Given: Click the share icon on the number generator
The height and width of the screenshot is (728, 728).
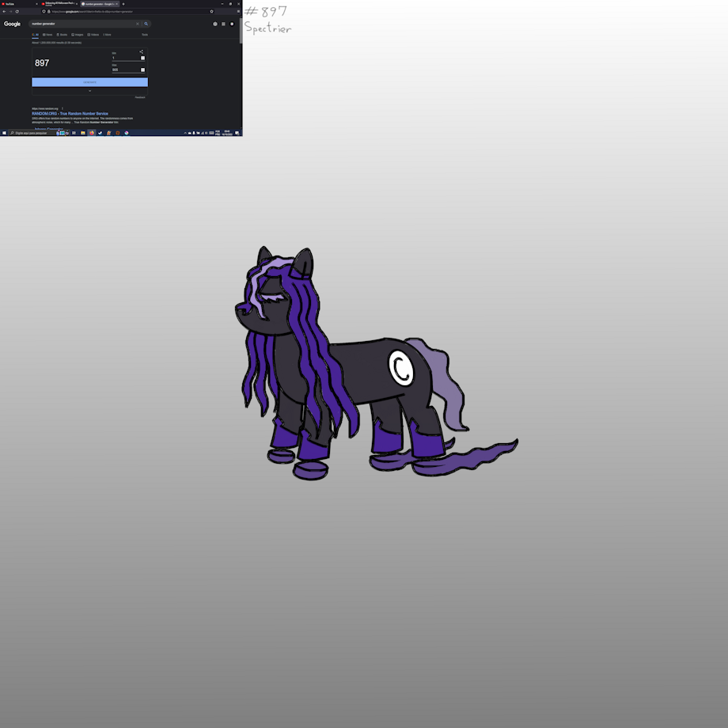Looking at the screenshot, I should pos(141,51).
